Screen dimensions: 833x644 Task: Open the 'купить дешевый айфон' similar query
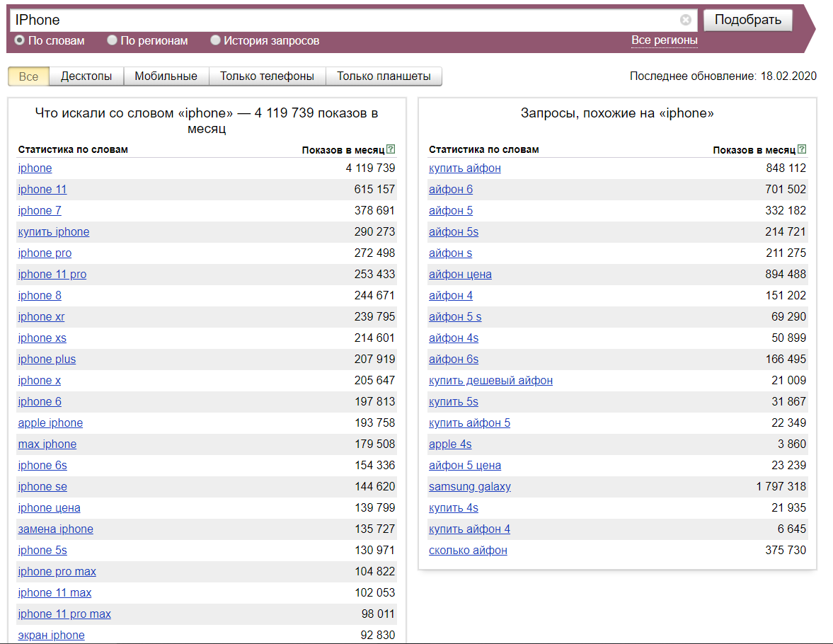[x=491, y=381]
